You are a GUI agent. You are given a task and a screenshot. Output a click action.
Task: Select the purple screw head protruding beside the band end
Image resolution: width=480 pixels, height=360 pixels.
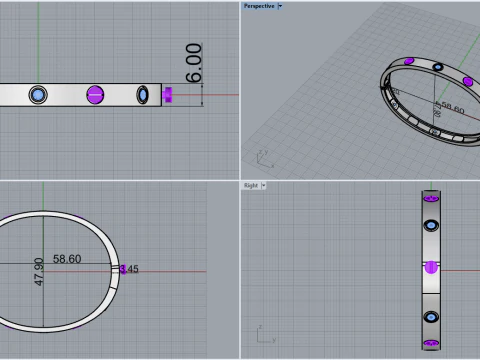167,95
